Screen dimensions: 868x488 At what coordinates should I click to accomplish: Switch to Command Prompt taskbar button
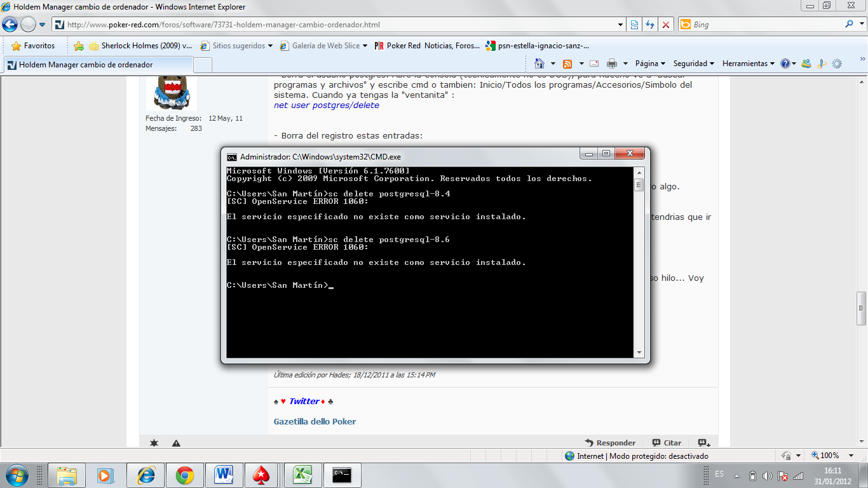coord(342,475)
